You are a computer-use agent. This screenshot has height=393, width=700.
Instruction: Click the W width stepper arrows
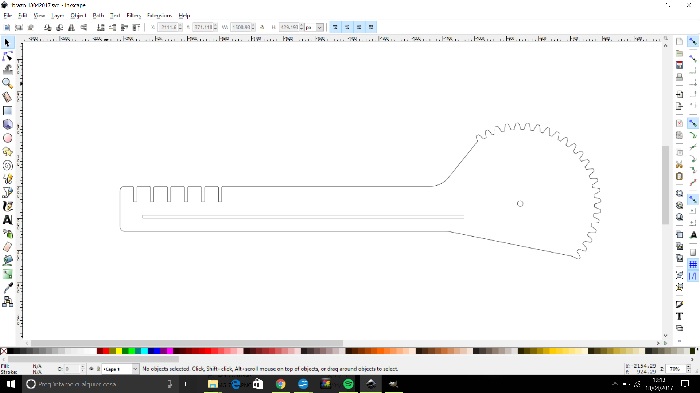[x=253, y=27]
